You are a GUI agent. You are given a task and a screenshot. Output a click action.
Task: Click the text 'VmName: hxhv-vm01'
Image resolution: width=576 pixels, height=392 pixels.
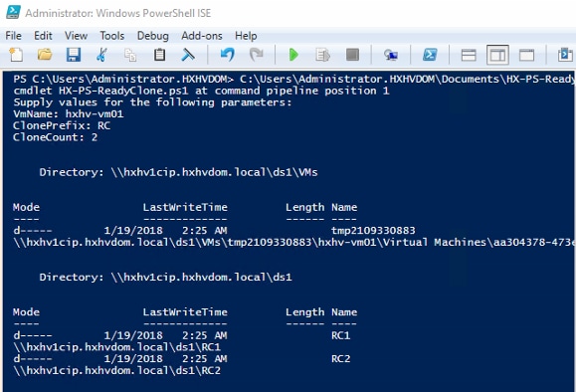[69, 113]
